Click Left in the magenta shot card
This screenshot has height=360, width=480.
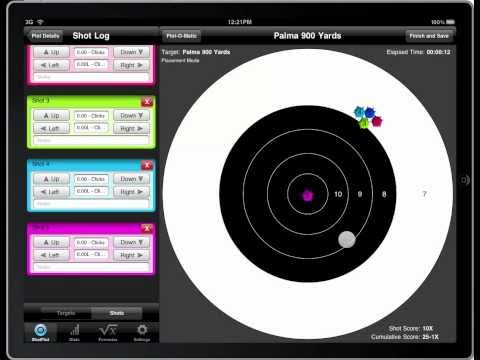click(51, 255)
